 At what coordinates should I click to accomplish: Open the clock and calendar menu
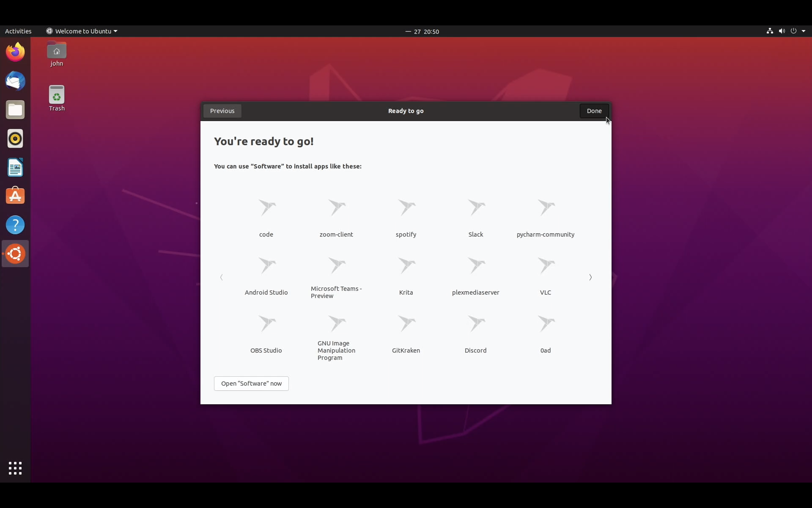422,31
